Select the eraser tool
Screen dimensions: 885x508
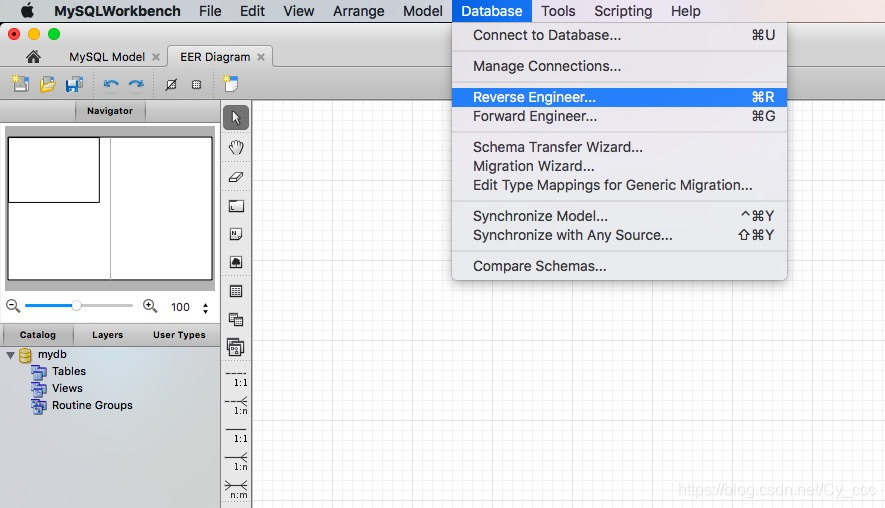(x=236, y=177)
